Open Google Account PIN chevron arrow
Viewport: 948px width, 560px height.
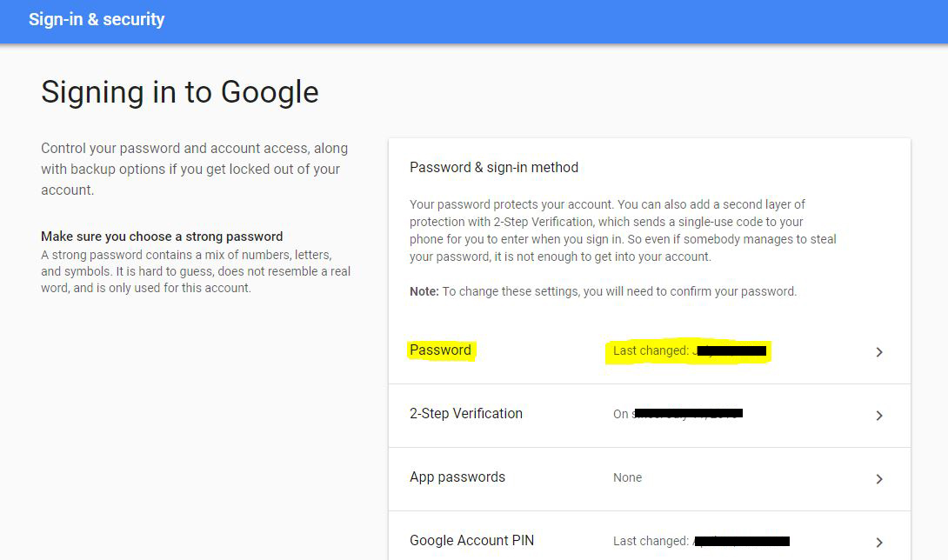point(879,542)
